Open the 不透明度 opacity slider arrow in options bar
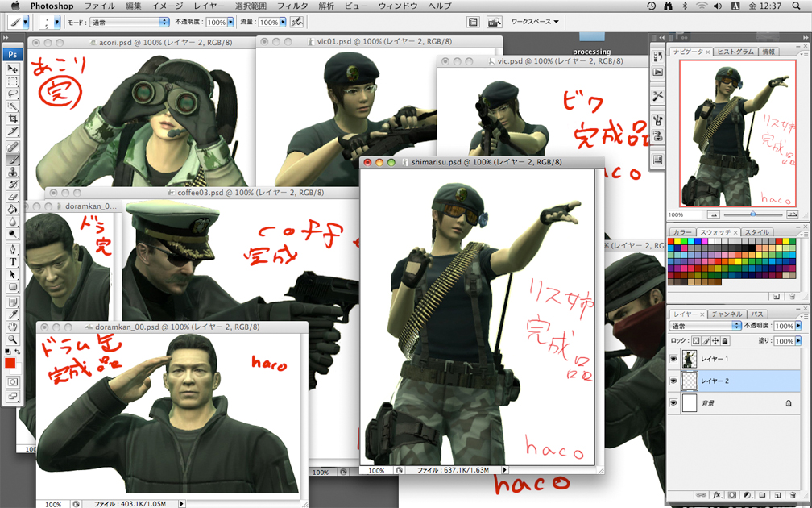This screenshot has width=812, height=508. 230,23
